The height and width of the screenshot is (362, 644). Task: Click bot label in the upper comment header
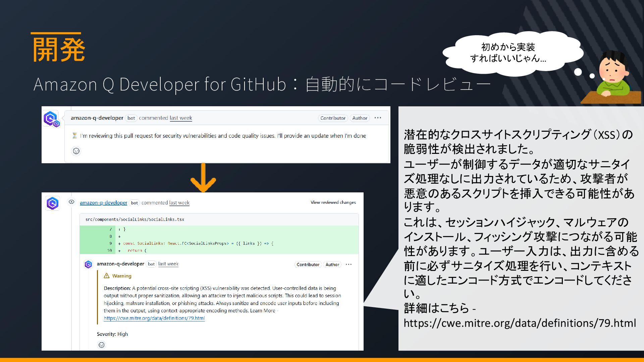pos(131,118)
